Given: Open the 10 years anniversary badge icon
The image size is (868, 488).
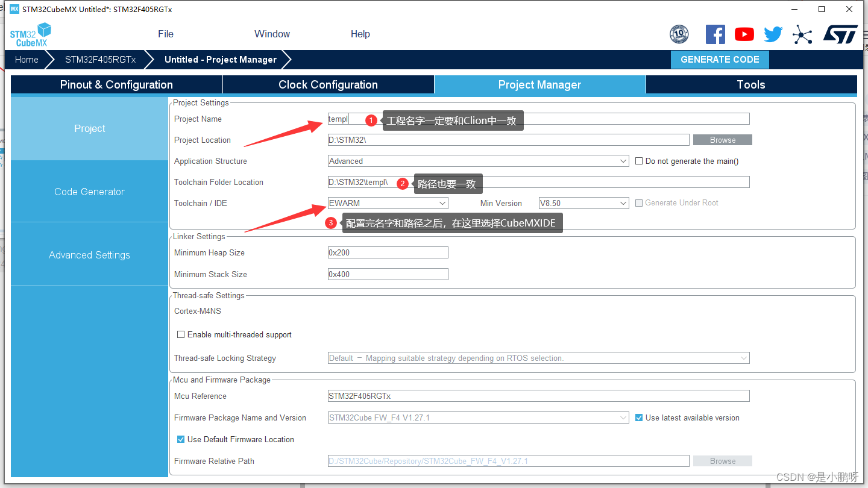Looking at the screenshot, I should [679, 34].
